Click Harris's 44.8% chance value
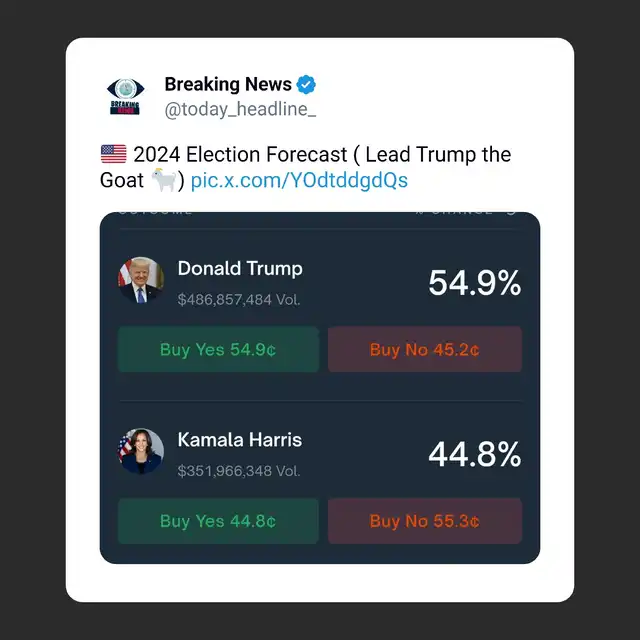Image resolution: width=640 pixels, height=640 pixels. click(475, 454)
